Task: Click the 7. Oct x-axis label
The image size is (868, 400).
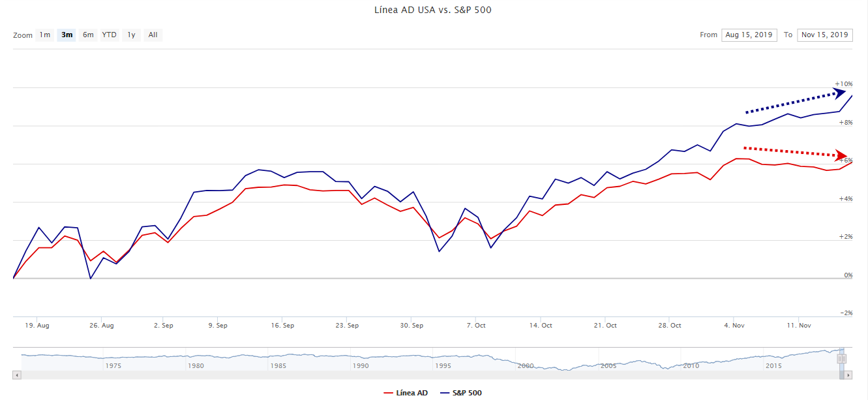Action: (476, 325)
